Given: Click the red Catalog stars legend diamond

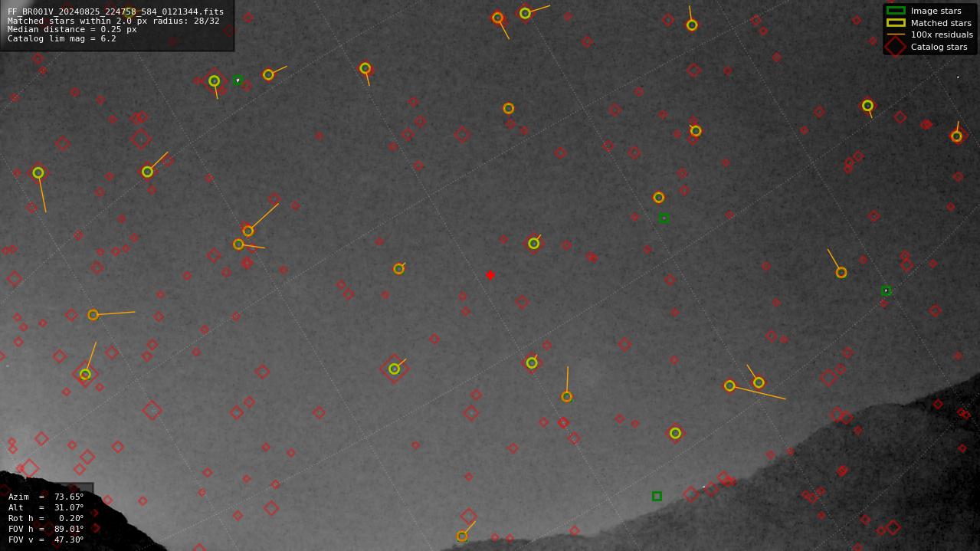Looking at the screenshot, I should tap(896, 47).
